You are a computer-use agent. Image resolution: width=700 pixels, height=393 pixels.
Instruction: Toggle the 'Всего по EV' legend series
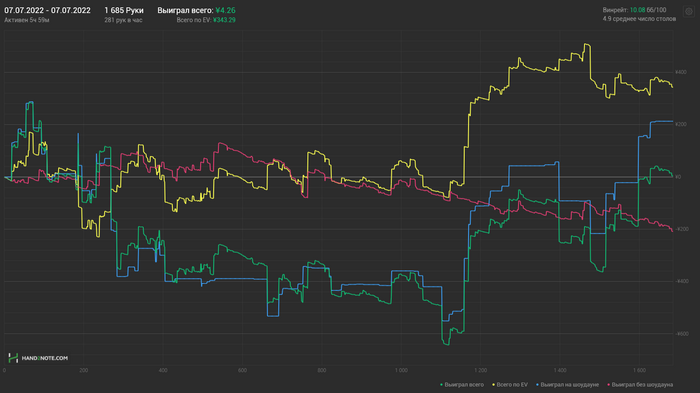point(509,385)
